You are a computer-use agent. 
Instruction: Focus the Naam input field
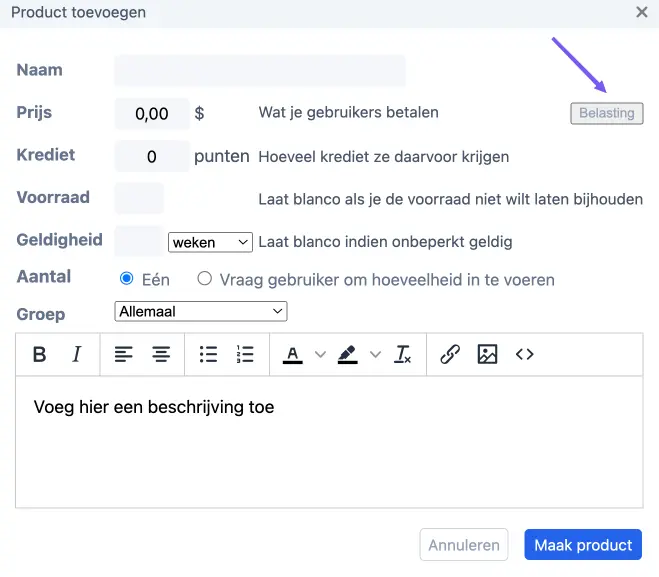point(260,70)
